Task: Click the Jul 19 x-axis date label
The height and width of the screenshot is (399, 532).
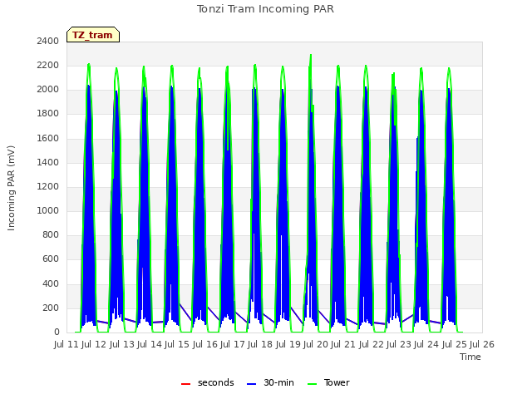Action: 288,344
